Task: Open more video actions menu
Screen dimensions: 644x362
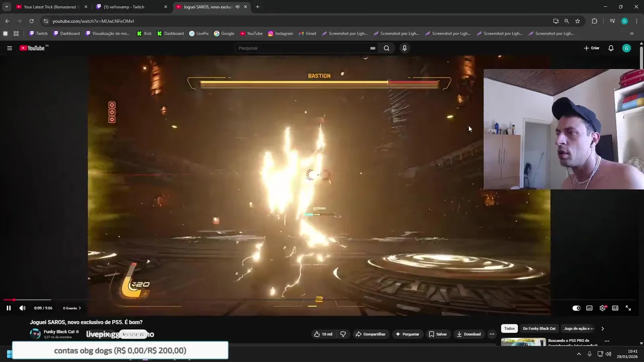Action: pyautogui.click(x=492, y=334)
